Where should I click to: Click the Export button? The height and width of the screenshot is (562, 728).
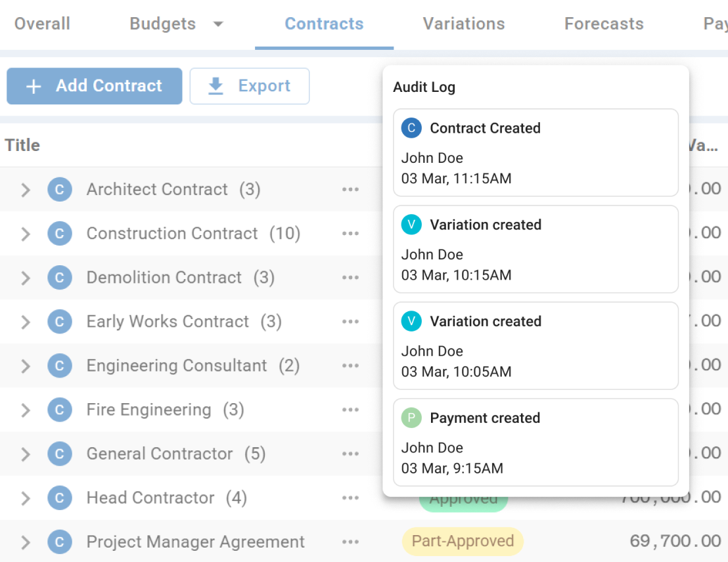pyautogui.click(x=250, y=85)
